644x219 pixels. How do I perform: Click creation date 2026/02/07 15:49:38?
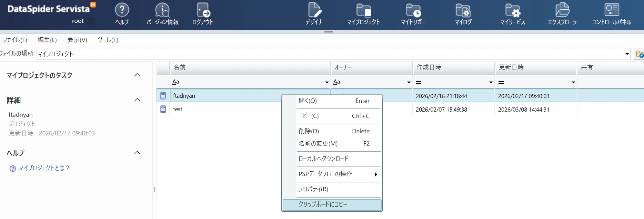pos(441,109)
